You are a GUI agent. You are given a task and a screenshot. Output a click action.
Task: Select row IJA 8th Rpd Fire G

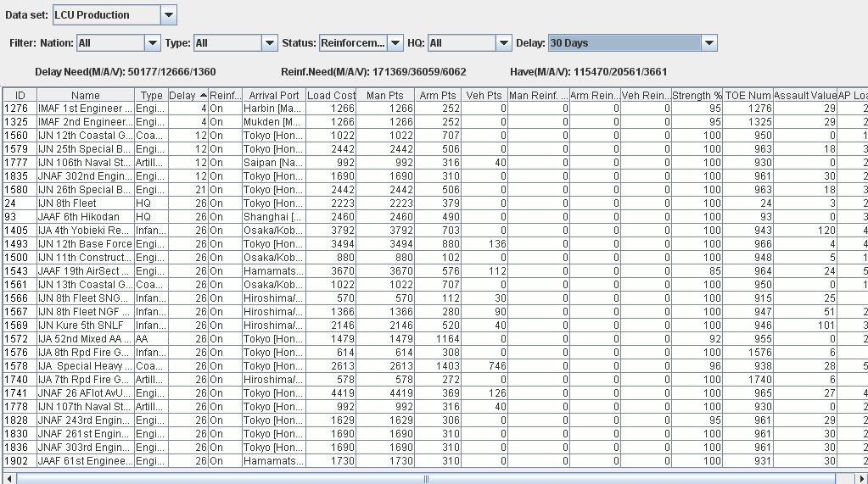tap(434, 353)
